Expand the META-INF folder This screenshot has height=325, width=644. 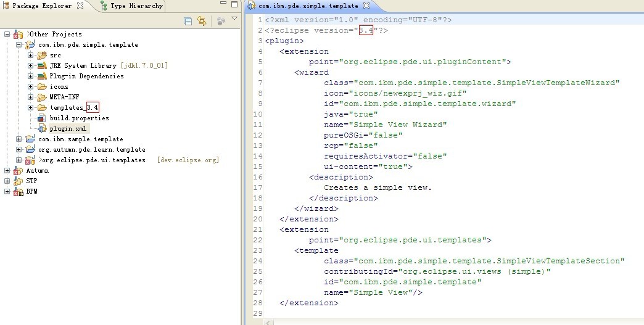[30, 97]
